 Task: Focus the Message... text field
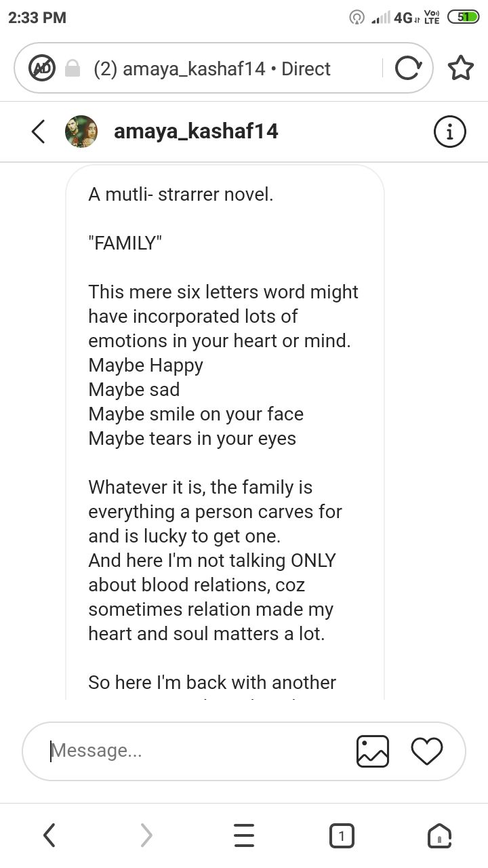(197, 751)
